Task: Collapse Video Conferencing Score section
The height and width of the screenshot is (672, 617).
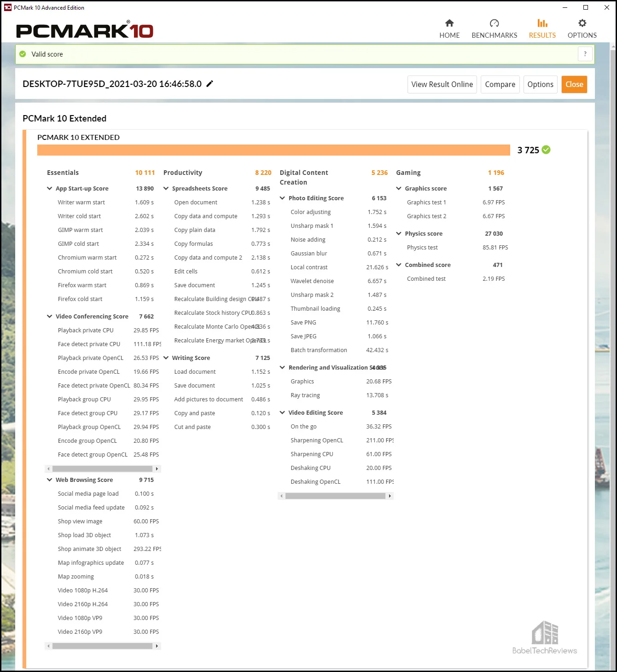Action: (49, 316)
